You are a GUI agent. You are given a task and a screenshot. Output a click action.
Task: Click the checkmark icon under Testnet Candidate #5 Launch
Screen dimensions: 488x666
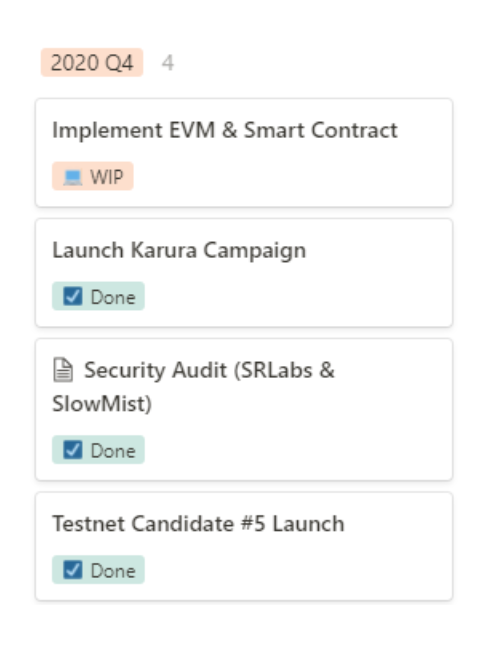[73, 570]
